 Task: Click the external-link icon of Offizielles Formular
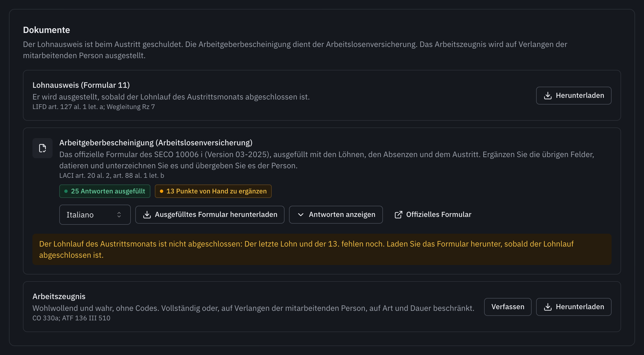[x=398, y=215]
